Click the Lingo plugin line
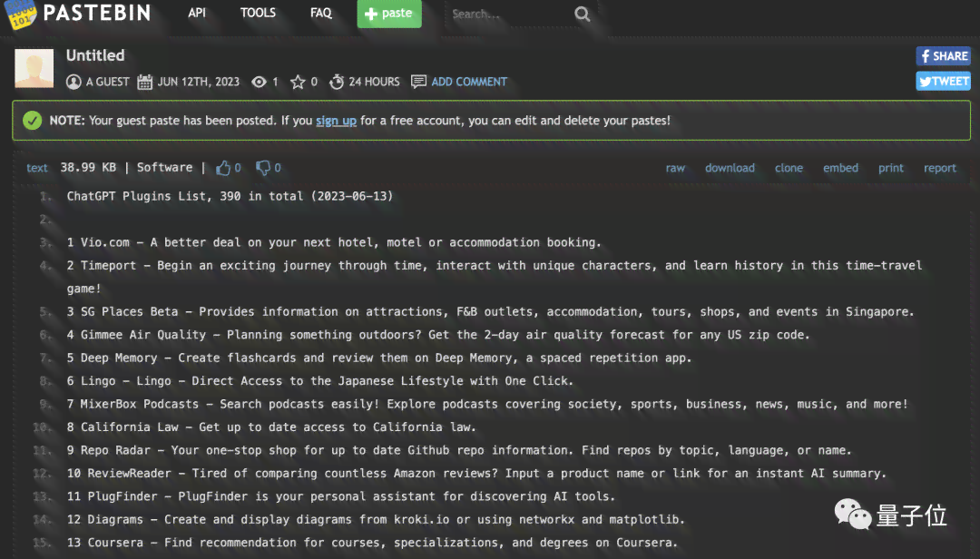This screenshot has width=980, height=559. [320, 381]
